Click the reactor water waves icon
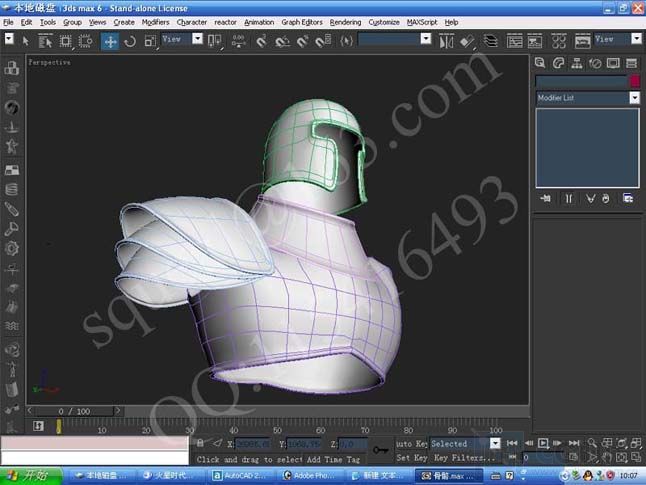646x485 pixels. tap(12, 326)
